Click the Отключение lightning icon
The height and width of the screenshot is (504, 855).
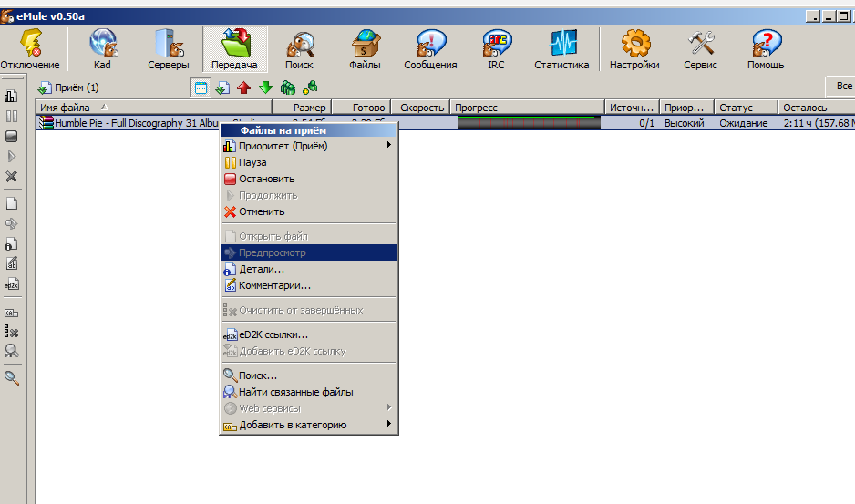(30, 44)
